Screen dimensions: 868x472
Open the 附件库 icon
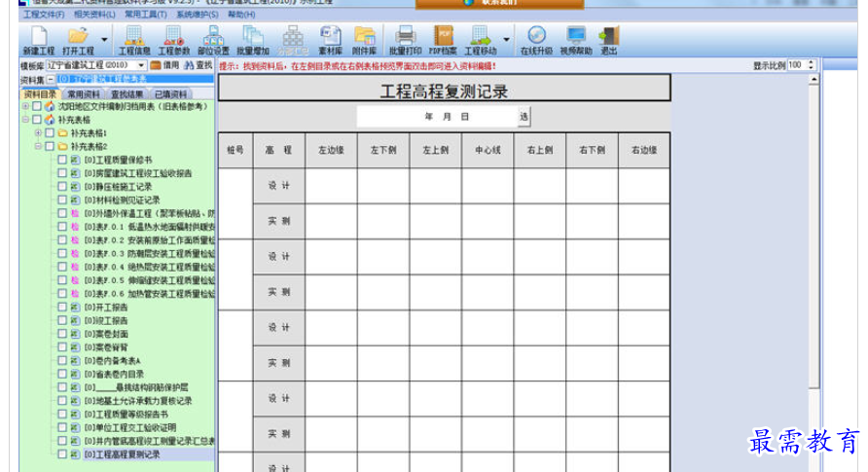(365, 41)
